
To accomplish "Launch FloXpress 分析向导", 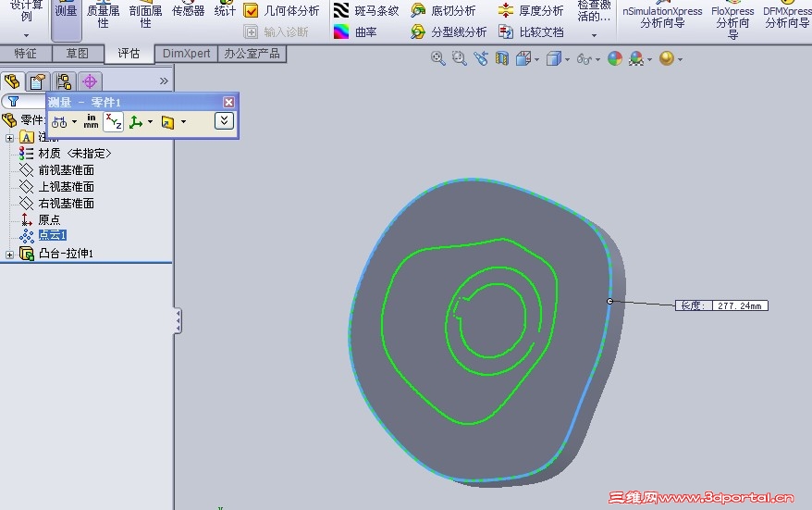I will [732, 20].
